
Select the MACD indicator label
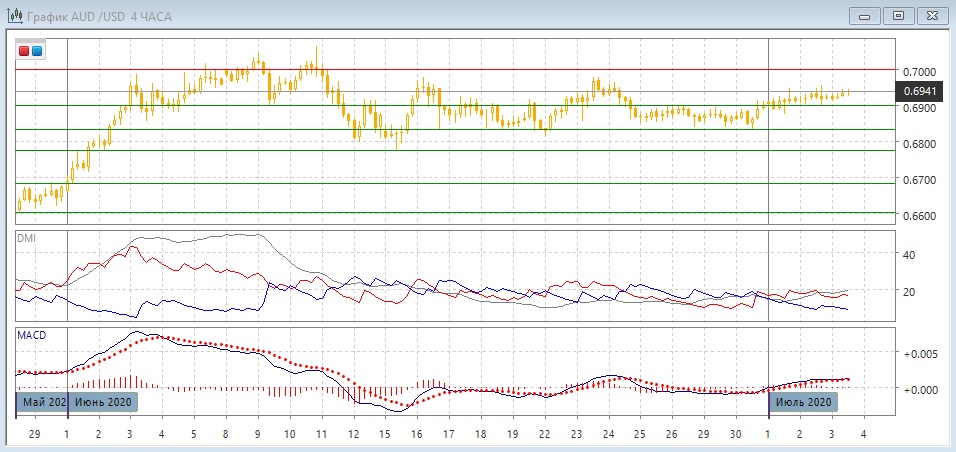pyautogui.click(x=31, y=334)
